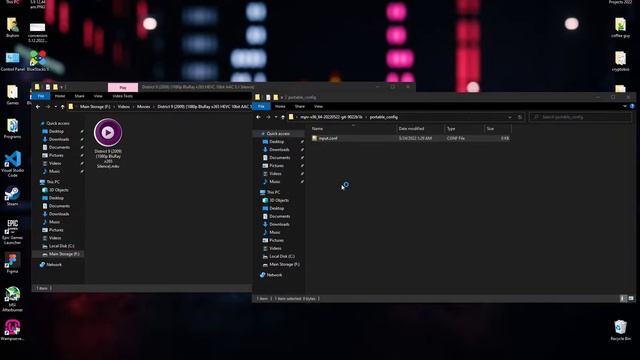
Task: Open the Play tab in District 9 window
Action: [x=123, y=87]
